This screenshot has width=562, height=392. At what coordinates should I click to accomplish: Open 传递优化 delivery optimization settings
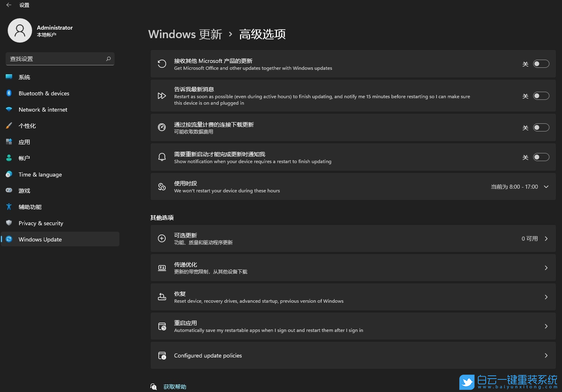point(353,267)
